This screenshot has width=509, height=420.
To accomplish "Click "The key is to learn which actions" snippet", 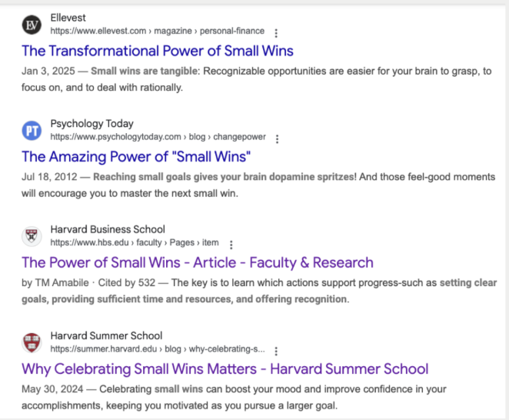I will (245, 283).
